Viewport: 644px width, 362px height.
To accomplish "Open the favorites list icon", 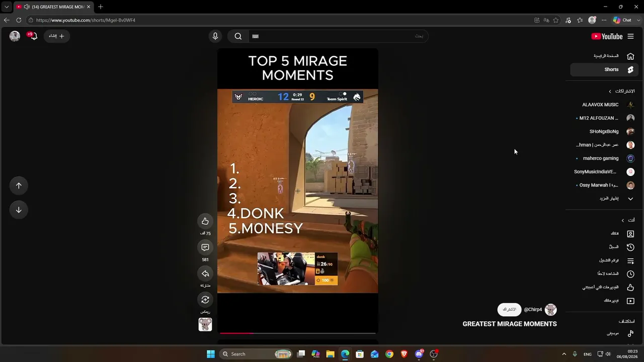I will 580,20.
